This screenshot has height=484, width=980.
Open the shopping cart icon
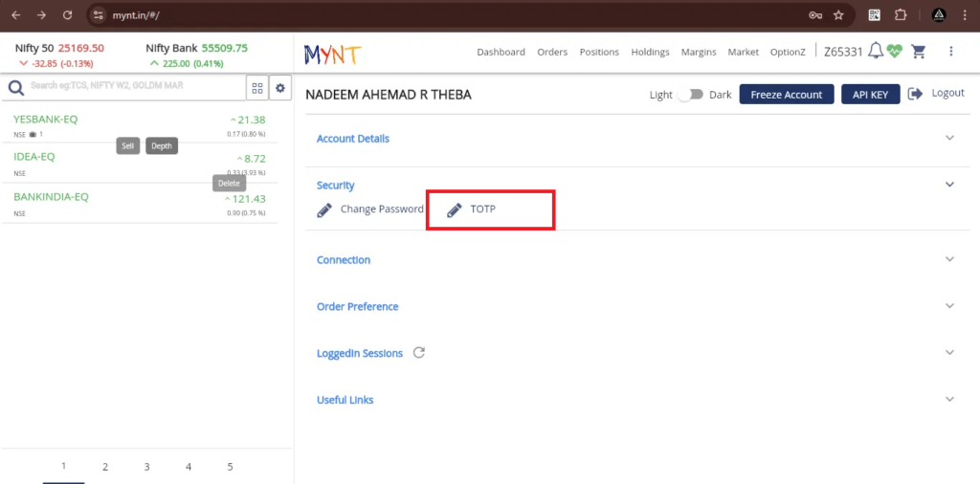pos(919,52)
